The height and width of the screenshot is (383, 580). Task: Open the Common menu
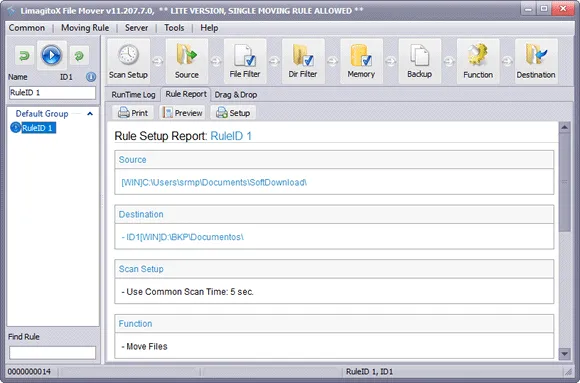[27, 28]
